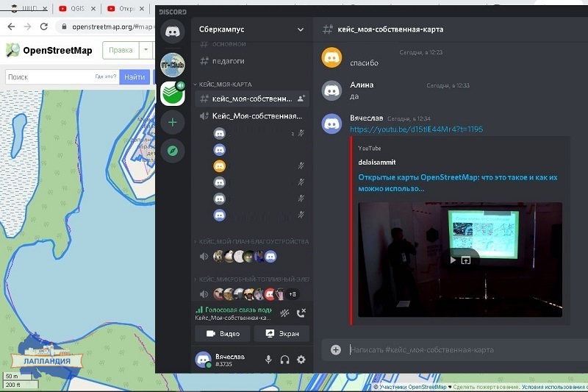
Task: Select кейс_моя-собственн... text channel
Action: pos(252,99)
